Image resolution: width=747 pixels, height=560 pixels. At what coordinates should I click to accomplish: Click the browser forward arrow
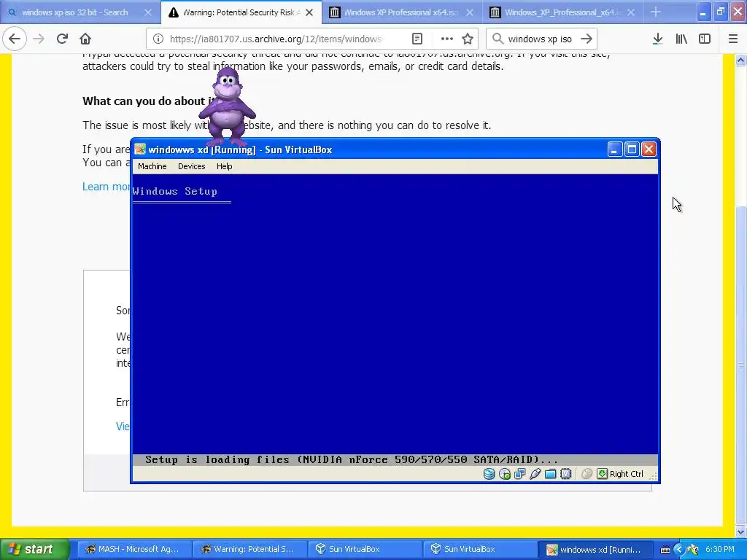(x=39, y=39)
